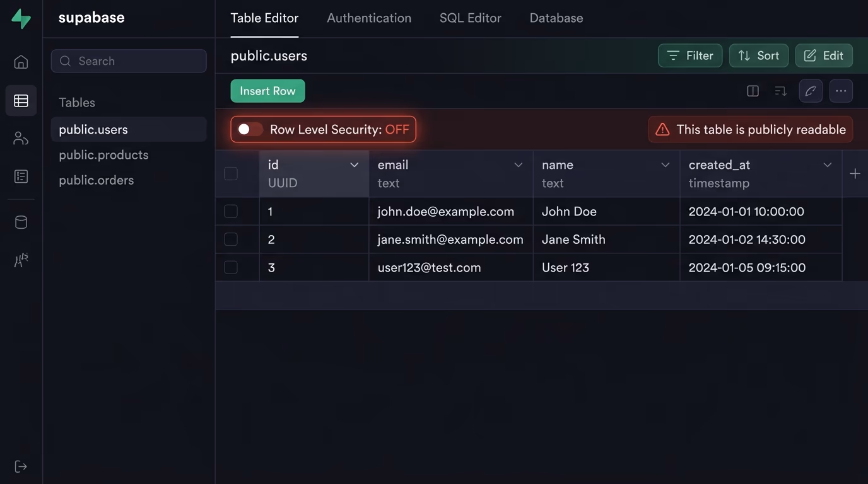
Task: Click the User 123 name cell
Action: tap(606, 267)
